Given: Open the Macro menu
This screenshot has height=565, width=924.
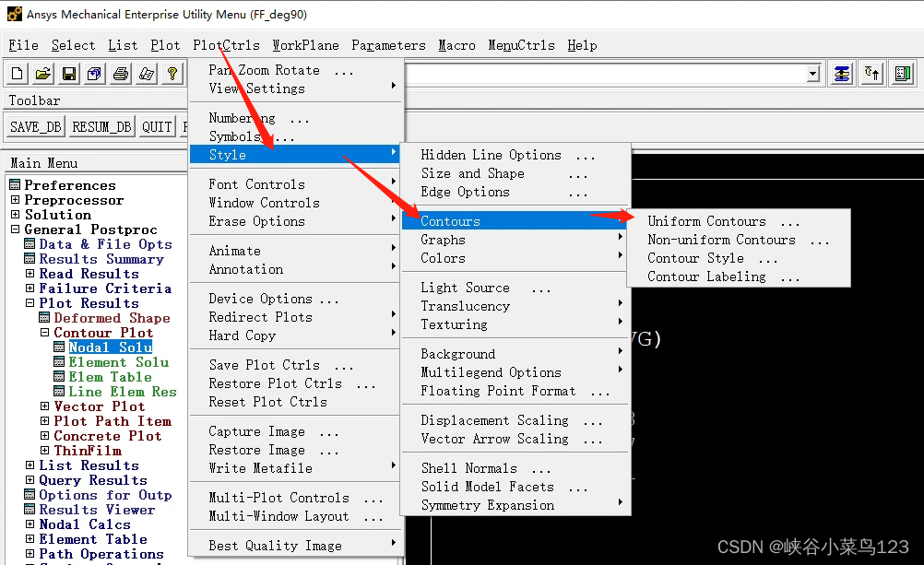Looking at the screenshot, I should click(x=456, y=45).
